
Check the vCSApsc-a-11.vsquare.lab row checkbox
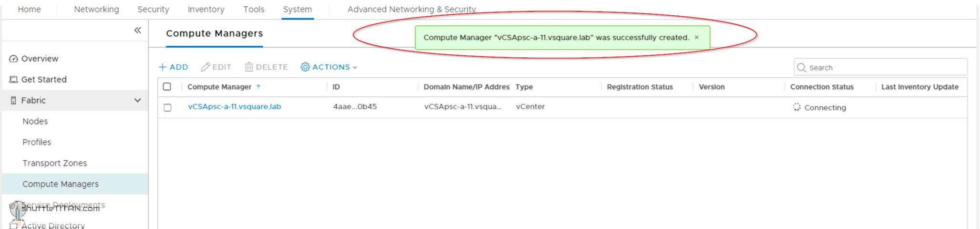(x=167, y=107)
